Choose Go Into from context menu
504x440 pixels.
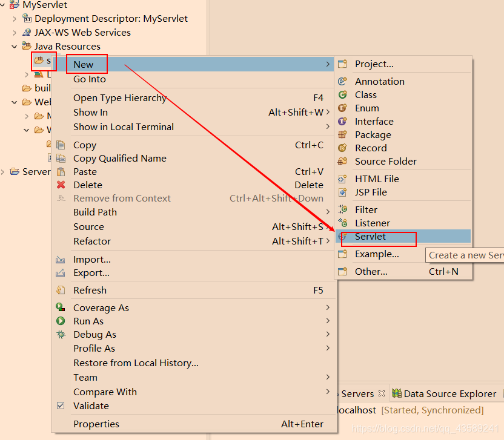pos(194,79)
